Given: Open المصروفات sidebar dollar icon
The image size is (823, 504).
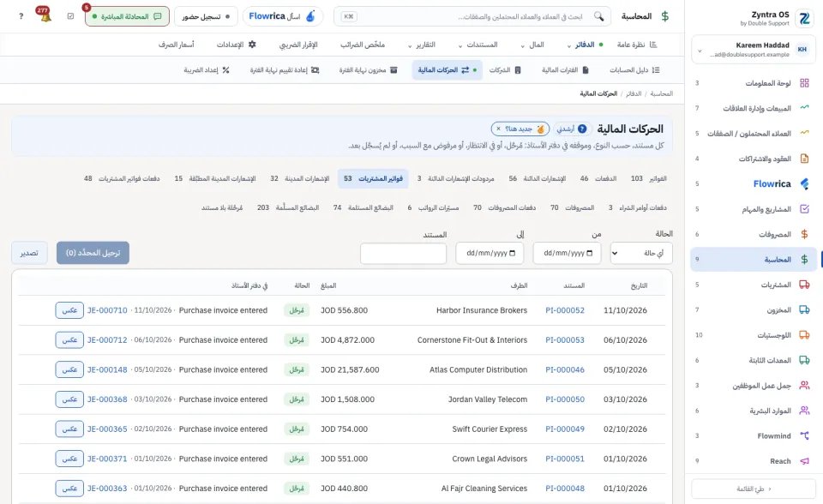Looking at the screenshot, I should pos(804,234).
